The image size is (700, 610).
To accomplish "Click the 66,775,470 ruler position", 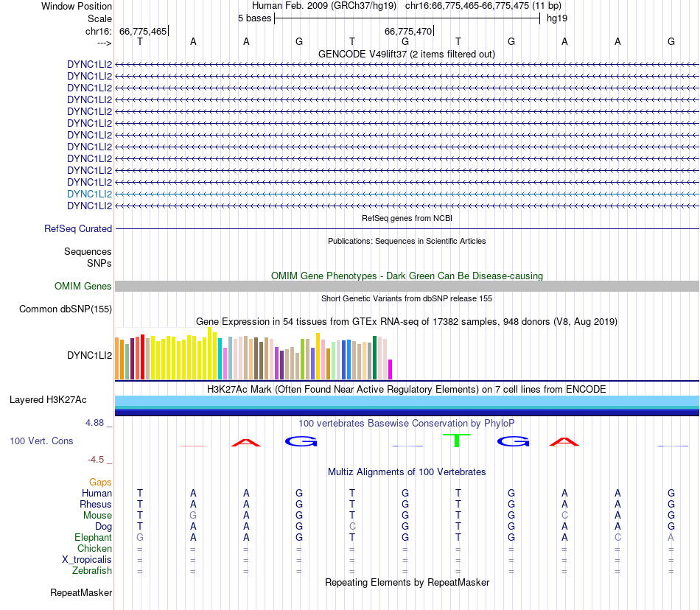I will click(408, 31).
